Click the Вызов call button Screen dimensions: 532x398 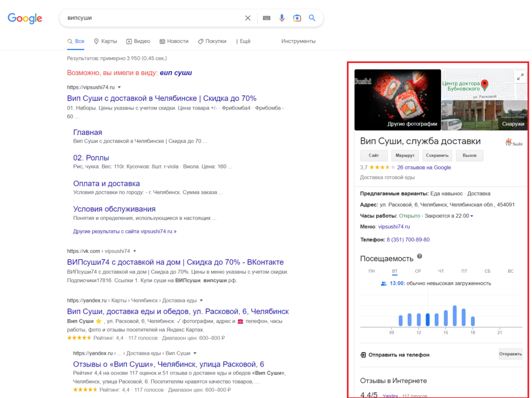469,155
